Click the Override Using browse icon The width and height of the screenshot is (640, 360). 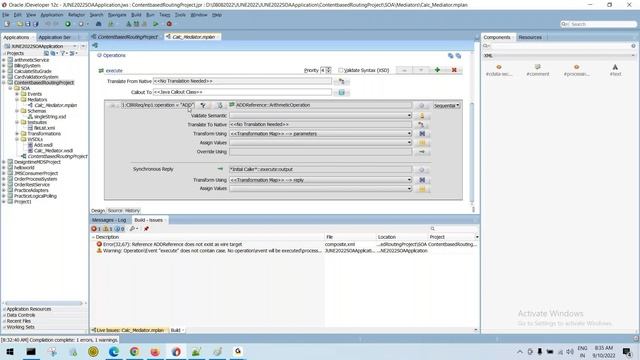[x=422, y=152]
